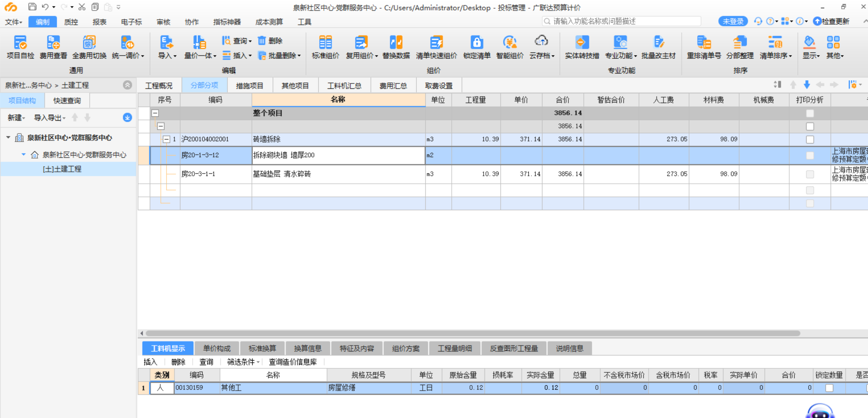The height and width of the screenshot is (418, 868).
Task: Open the 费用查看 fee viewer
Action: click(53, 47)
